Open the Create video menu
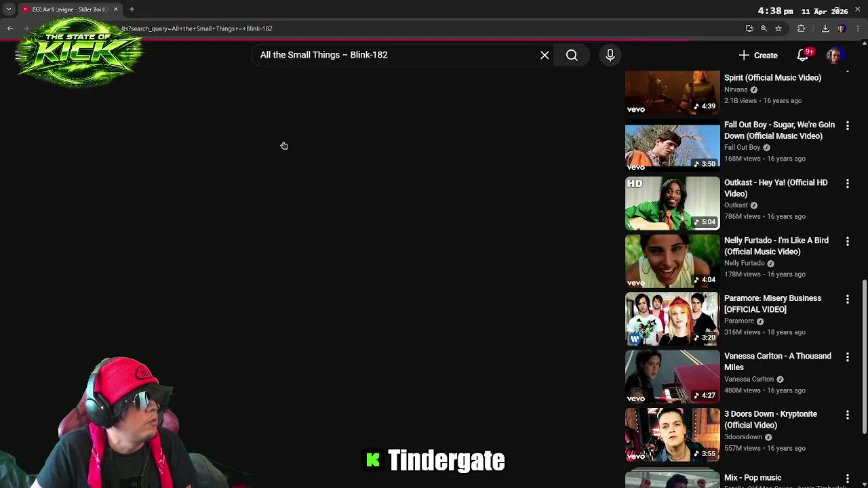 tap(758, 56)
